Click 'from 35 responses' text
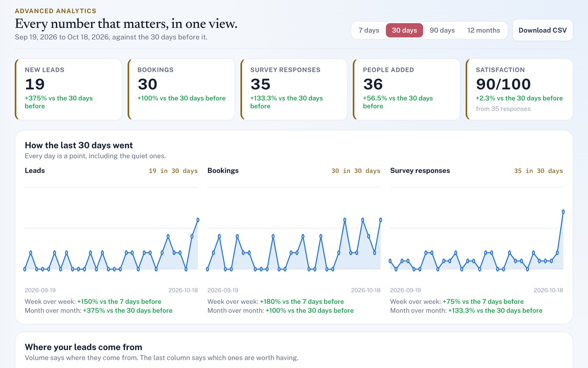 (503, 109)
